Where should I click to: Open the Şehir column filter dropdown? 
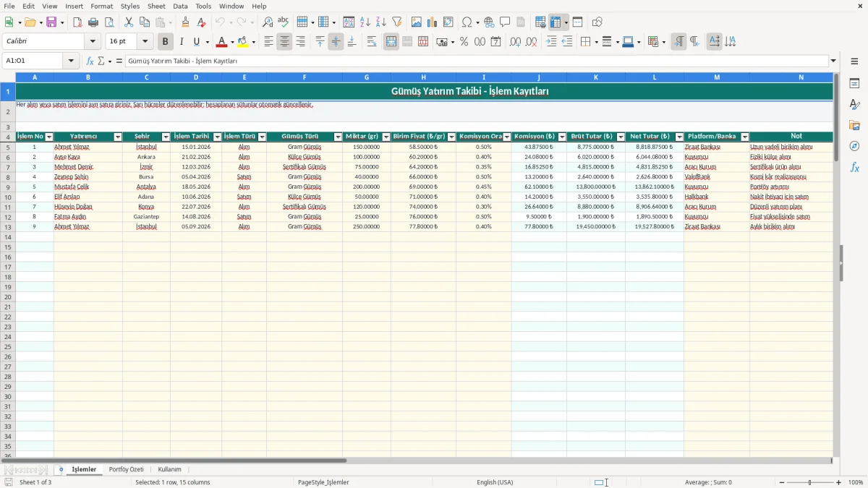click(166, 137)
